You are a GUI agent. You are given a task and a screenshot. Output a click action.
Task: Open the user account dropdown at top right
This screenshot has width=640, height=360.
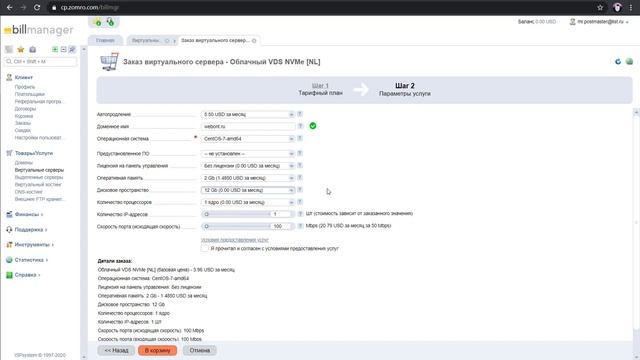(x=599, y=22)
